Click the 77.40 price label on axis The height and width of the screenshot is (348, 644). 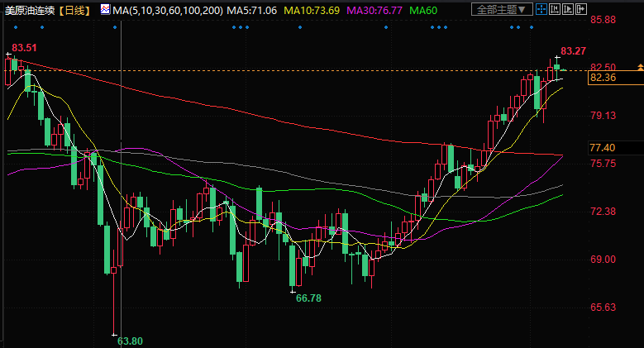pyautogui.click(x=602, y=147)
